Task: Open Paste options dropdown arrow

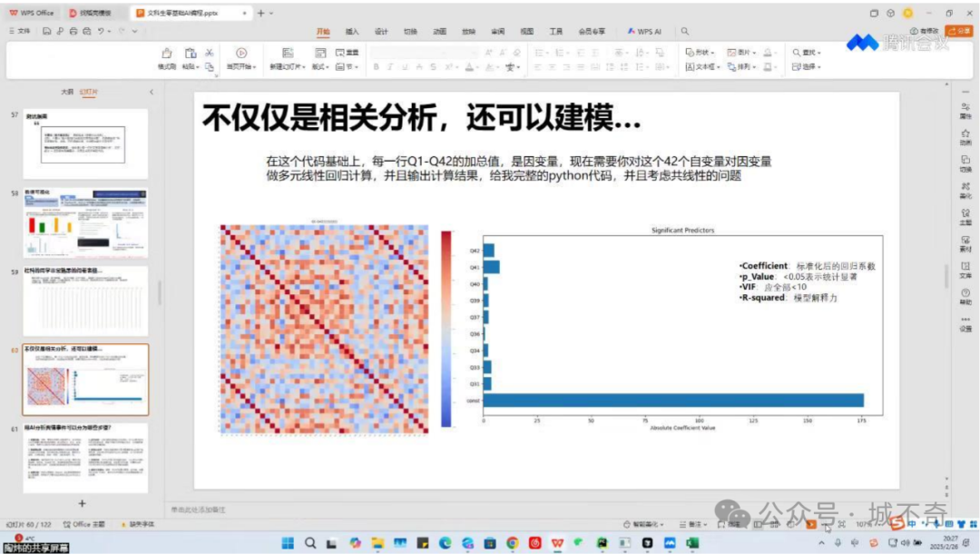Action: (198, 67)
